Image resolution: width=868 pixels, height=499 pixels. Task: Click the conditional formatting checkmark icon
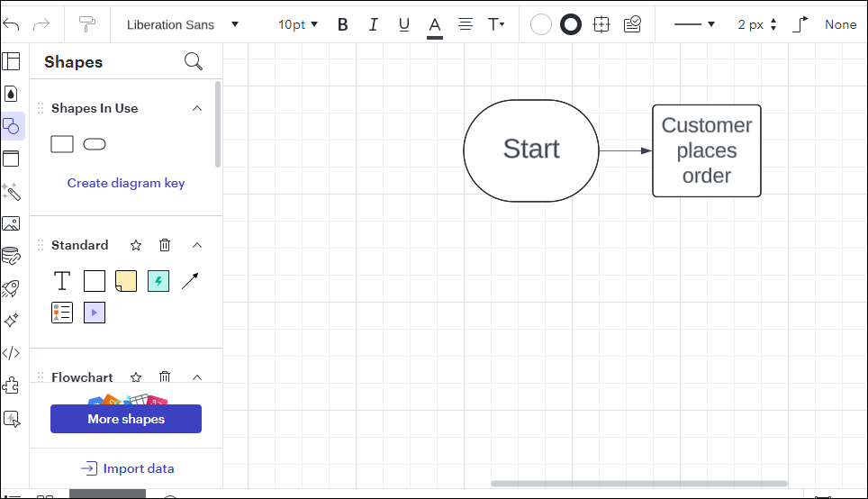pos(632,24)
